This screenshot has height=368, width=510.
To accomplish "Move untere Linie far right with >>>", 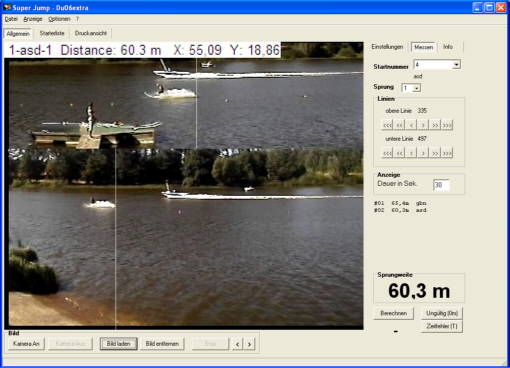I will coord(447,153).
